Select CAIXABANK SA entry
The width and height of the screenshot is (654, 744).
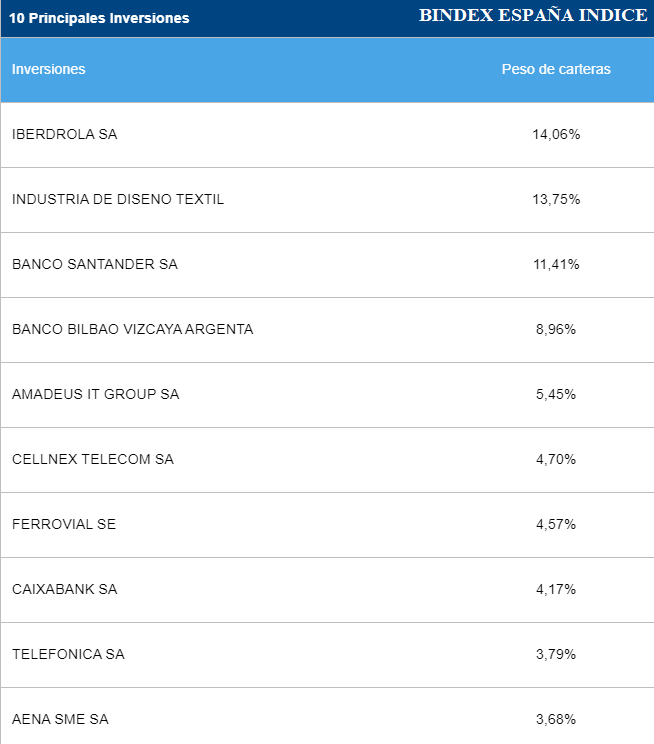click(x=65, y=589)
